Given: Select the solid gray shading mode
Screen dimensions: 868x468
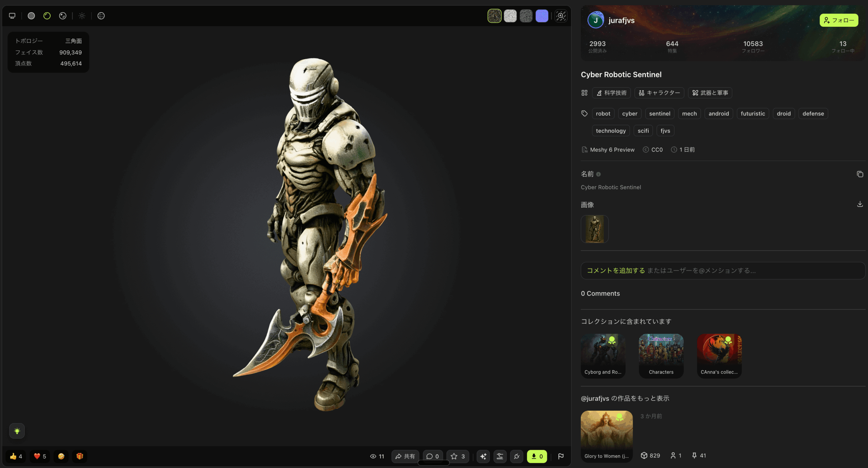Looking at the screenshot, I should 31,16.
